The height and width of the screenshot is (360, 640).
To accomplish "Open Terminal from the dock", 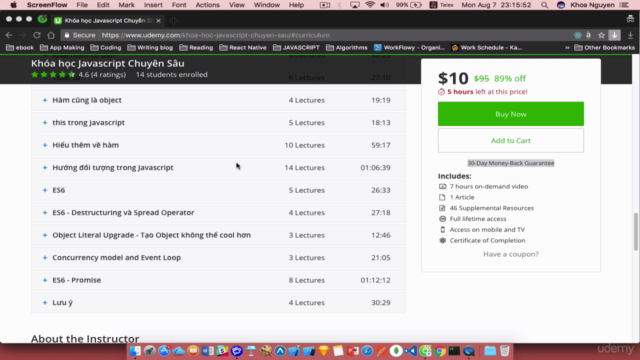I will [454, 351].
